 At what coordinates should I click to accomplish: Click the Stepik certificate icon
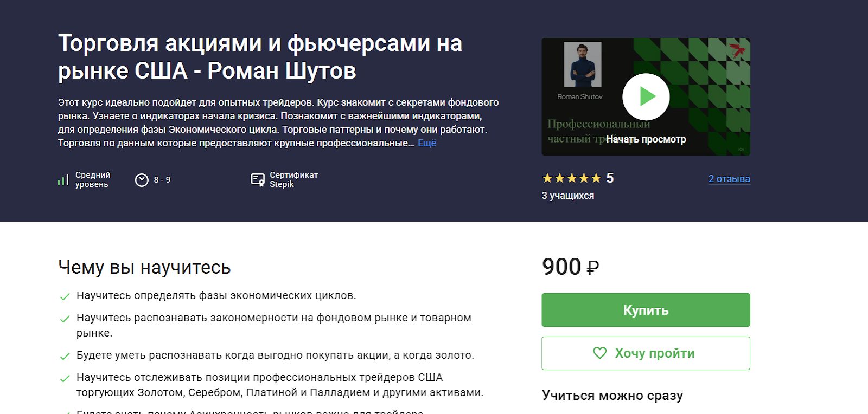(258, 180)
